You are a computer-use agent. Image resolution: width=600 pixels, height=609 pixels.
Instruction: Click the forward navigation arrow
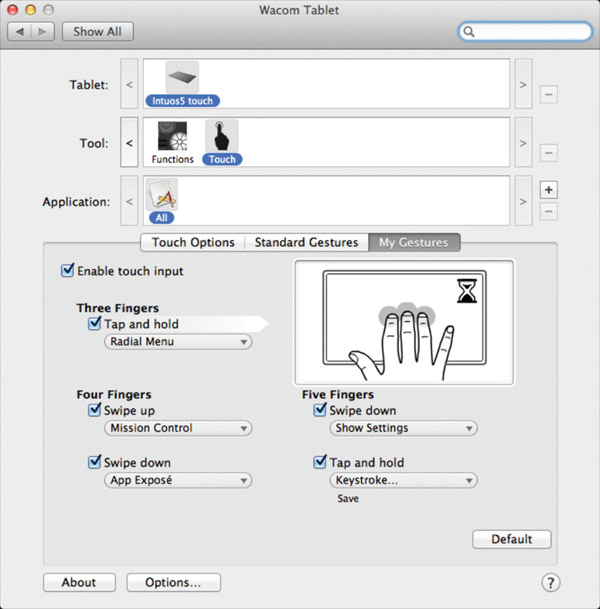pyautogui.click(x=42, y=31)
